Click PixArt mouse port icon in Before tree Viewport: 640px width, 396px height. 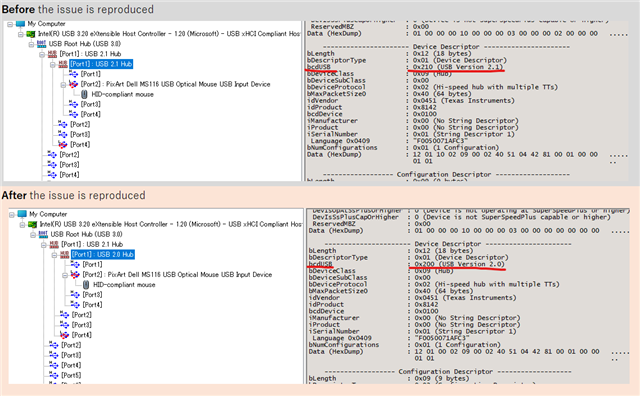click(73, 84)
